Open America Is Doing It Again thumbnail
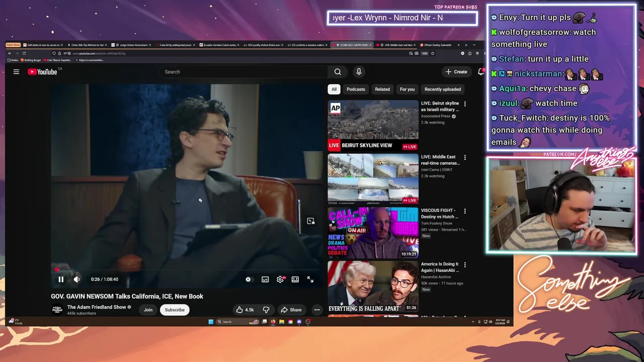This screenshot has height=362, width=644. [x=373, y=287]
